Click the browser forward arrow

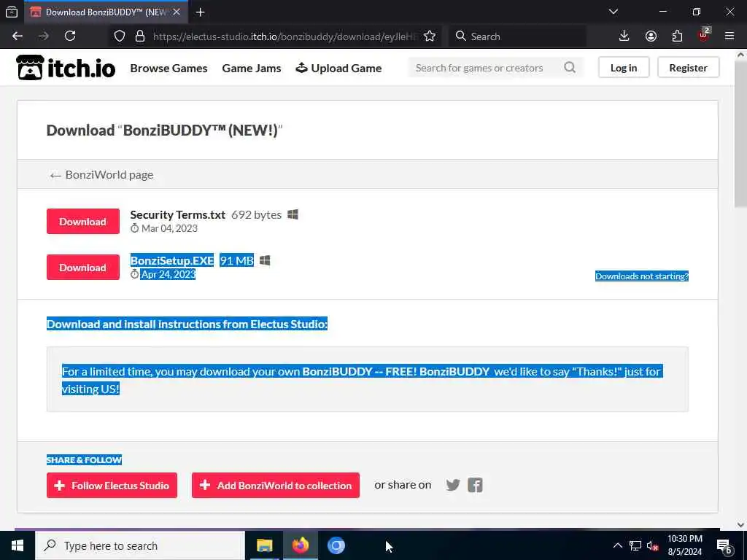[x=44, y=36]
